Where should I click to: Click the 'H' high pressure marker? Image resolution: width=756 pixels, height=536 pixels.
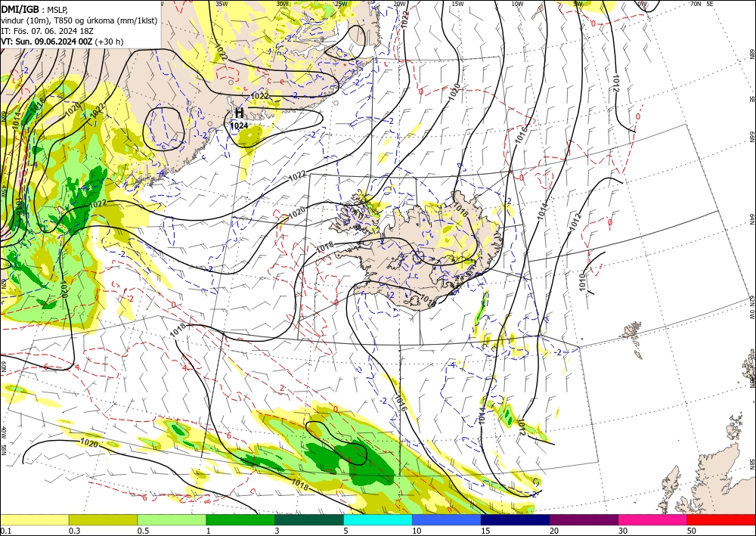tap(239, 113)
